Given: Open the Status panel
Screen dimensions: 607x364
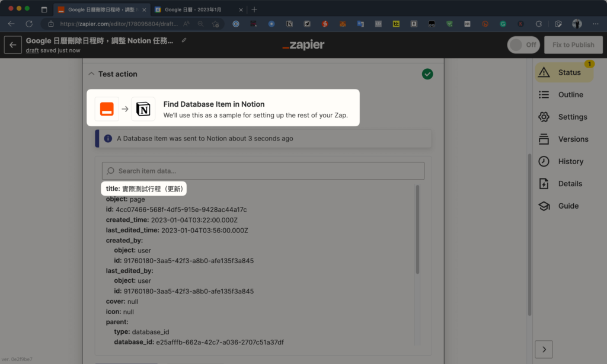Looking at the screenshot, I should [564, 72].
